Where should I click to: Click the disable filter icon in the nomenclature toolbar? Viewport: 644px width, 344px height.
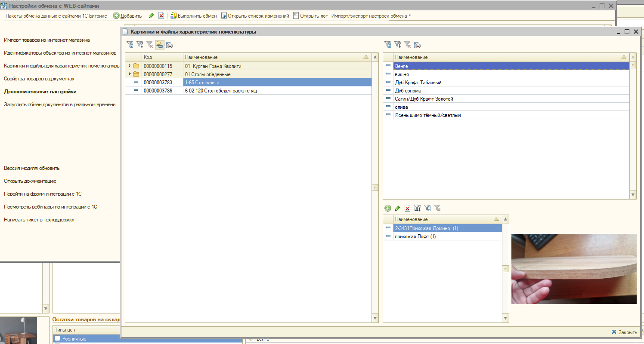point(150,44)
